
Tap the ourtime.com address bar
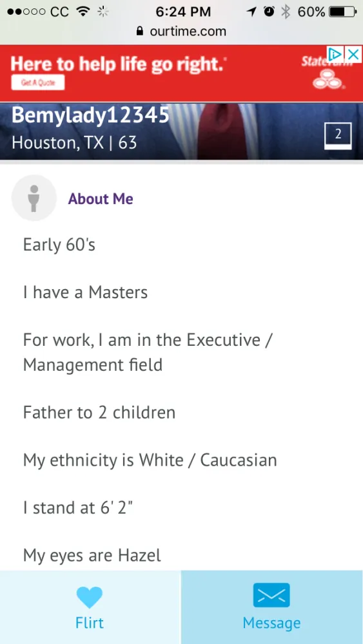[181, 31]
